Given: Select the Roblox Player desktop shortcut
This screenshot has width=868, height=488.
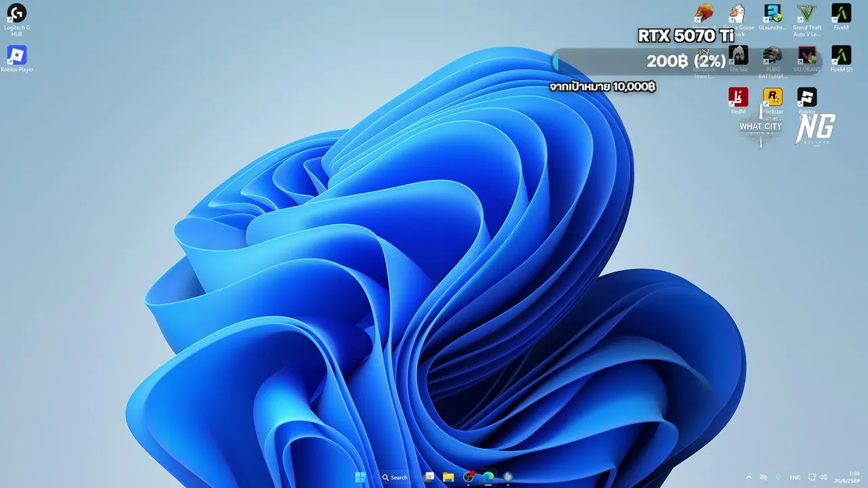Looking at the screenshot, I should click(17, 59).
